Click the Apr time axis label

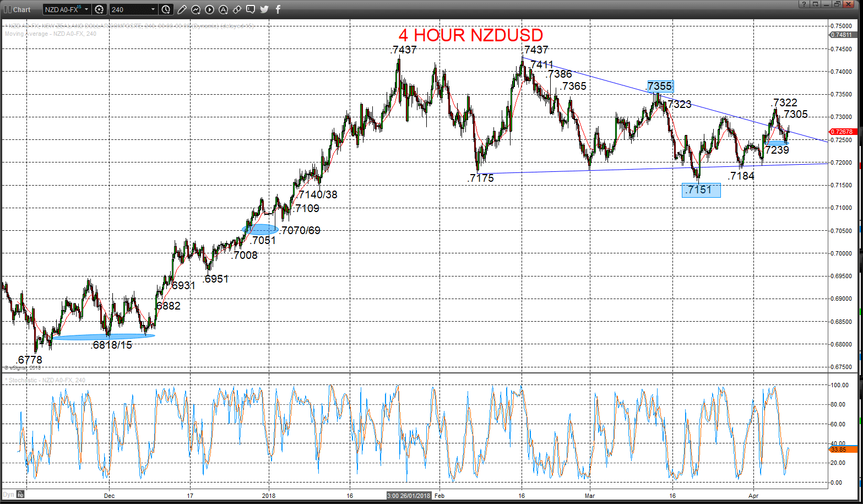coord(753,495)
